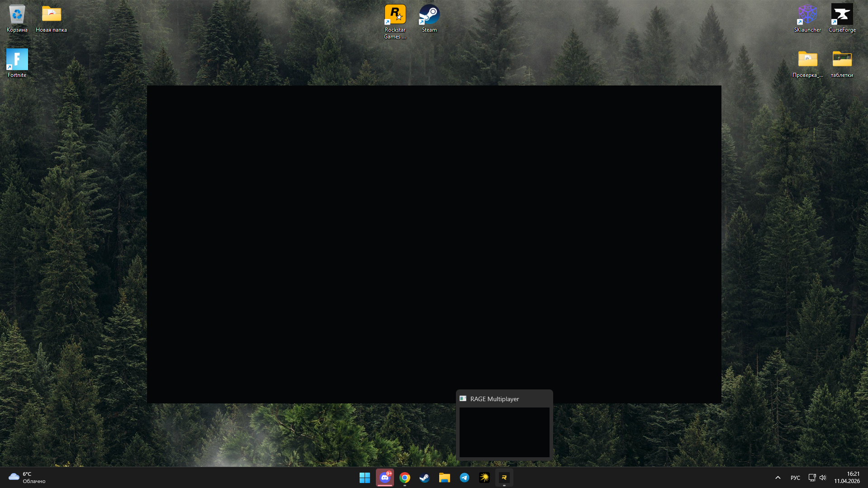
Task: Open the weather widget showing 6°C Облачно
Action: click(27, 478)
